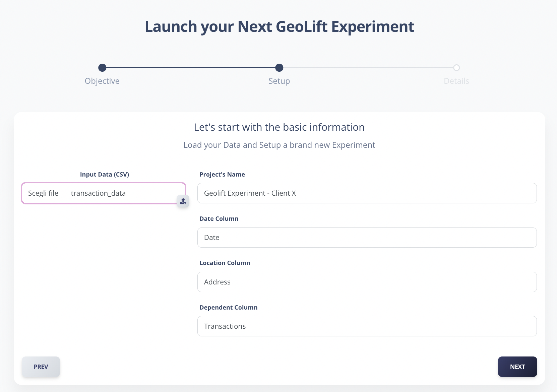The image size is (557, 392).
Task: Focus the Location Column input containing Address
Action: point(367,282)
